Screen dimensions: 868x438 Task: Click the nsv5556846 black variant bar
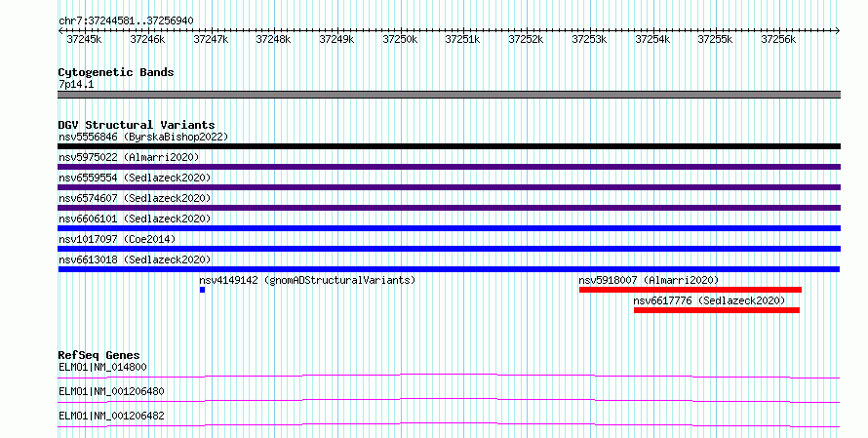[449, 146]
